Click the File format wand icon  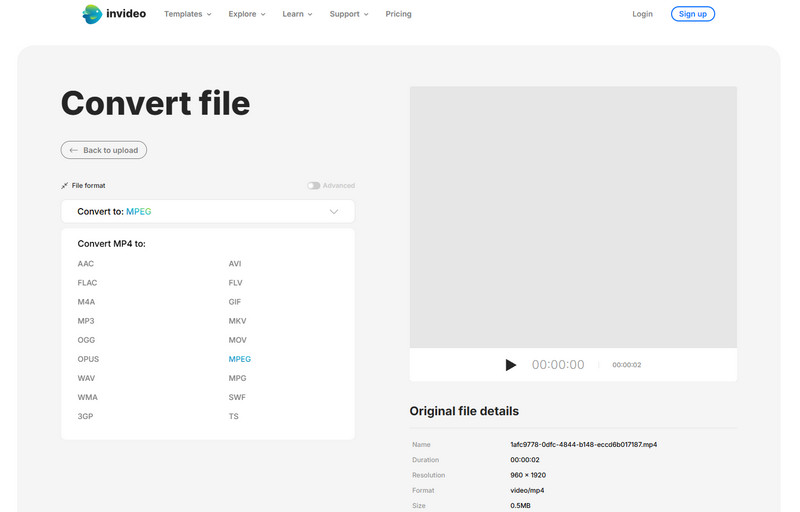[x=65, y=186]
